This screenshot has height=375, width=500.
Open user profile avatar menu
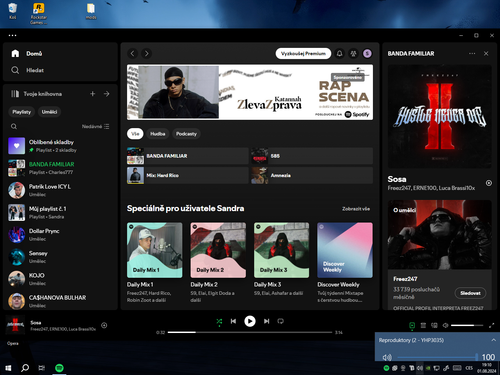(367, 53)
